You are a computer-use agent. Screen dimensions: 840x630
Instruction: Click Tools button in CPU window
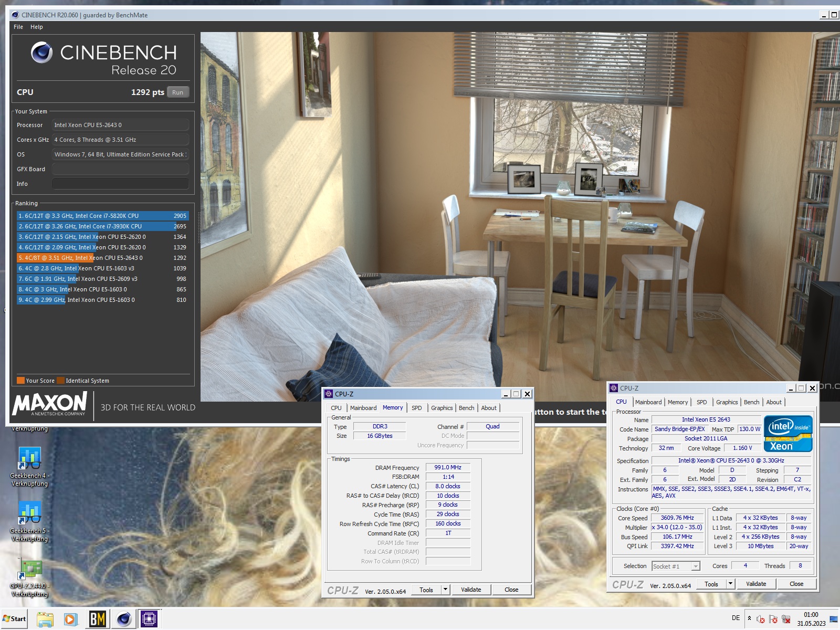711,584
